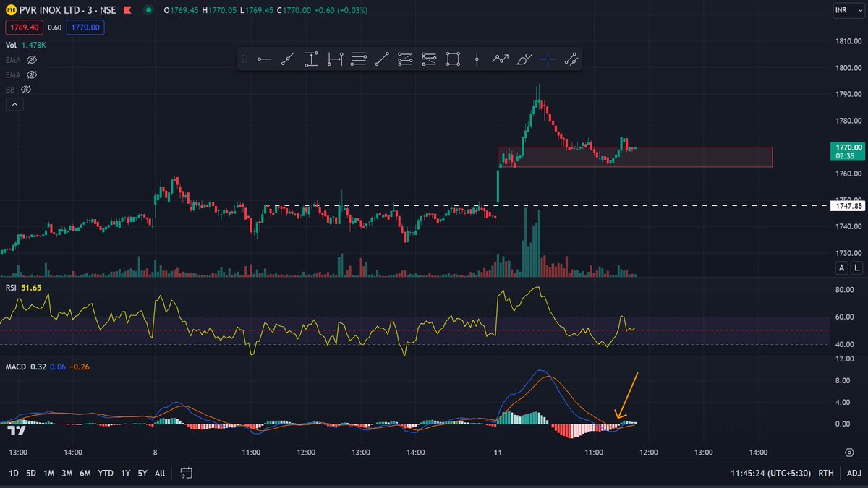Viewport: 868px width, 488px height.
Task: Click the green market status dot
Action: pyautogui.click(x=148, y=11)
